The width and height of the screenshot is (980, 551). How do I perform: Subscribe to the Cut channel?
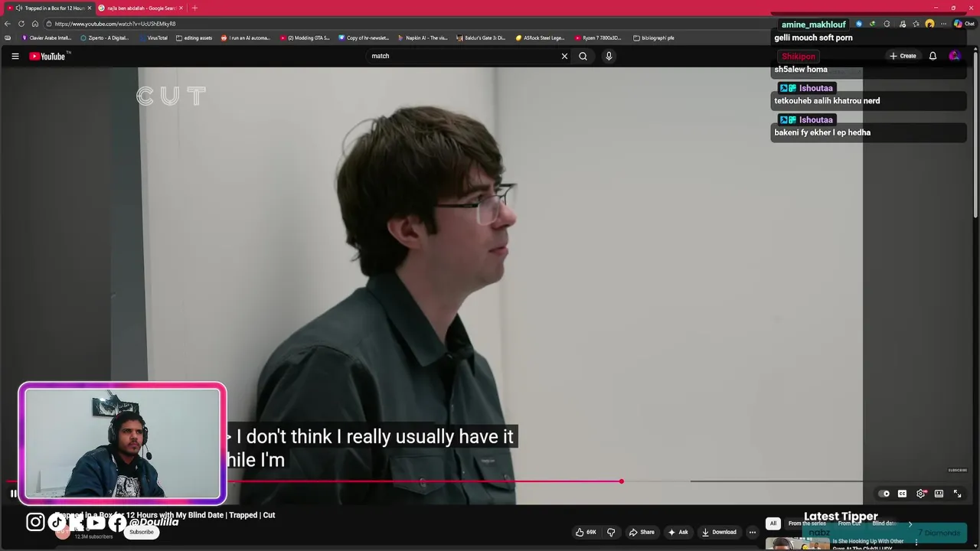[x=141, y=532]
